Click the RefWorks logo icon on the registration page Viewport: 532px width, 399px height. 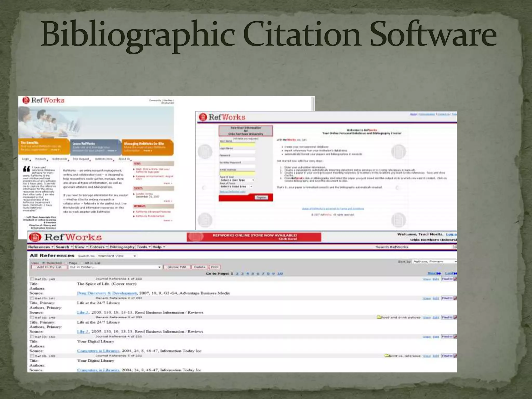coord(203,117)
